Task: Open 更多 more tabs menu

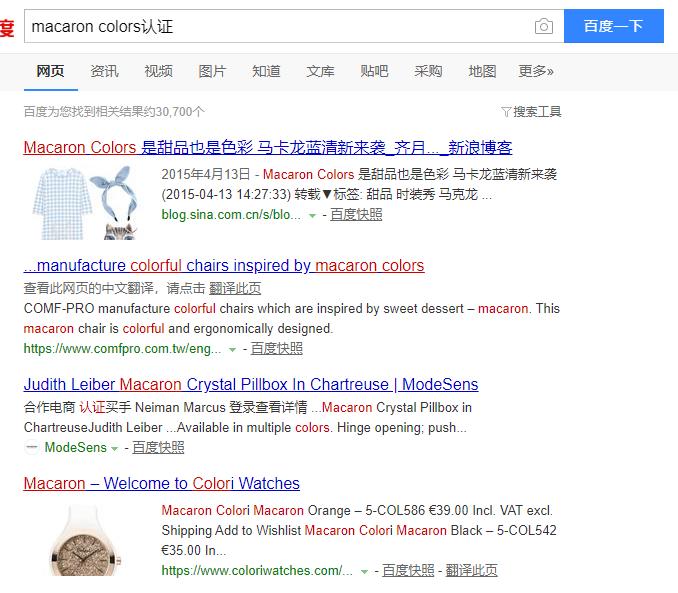Action: [x=536, y=71]
